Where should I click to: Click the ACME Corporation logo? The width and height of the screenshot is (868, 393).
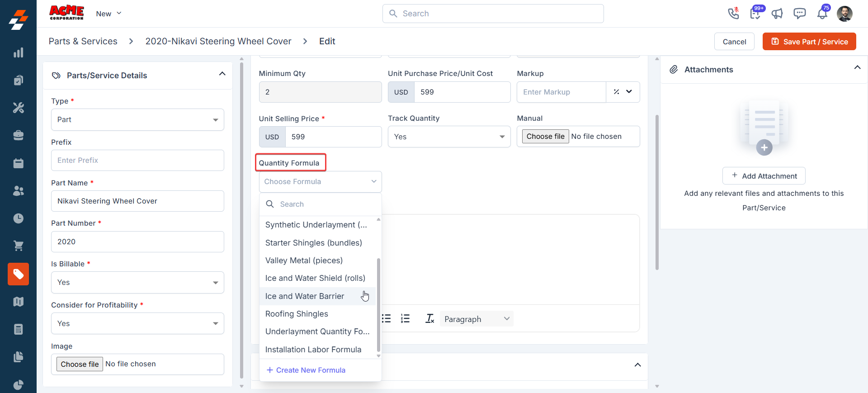pyautogui.click(x=66, y=13)
